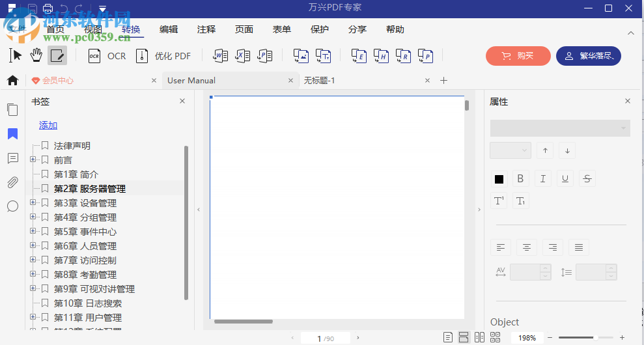
Task: Switch to two-page view
Action: tap(479, 337)
